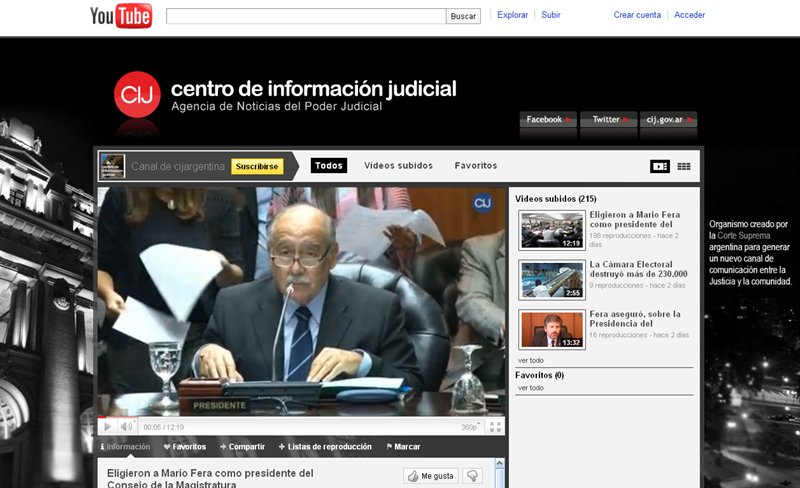Click the CIJ red circle logo
Viewport: 800px width, 488px height.
click(137, 94)
